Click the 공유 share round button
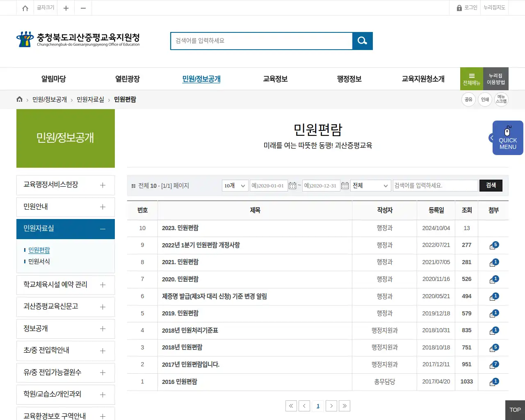 (468, 99)
